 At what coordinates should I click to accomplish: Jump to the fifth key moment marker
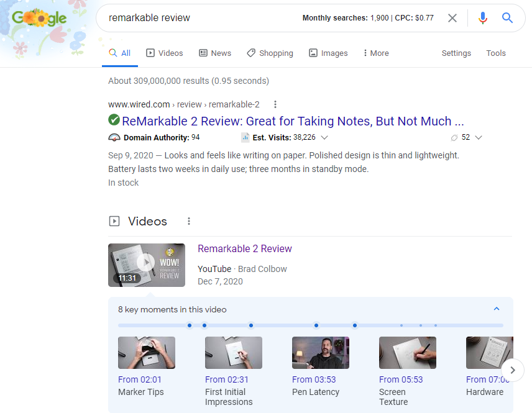pos(354,325)
